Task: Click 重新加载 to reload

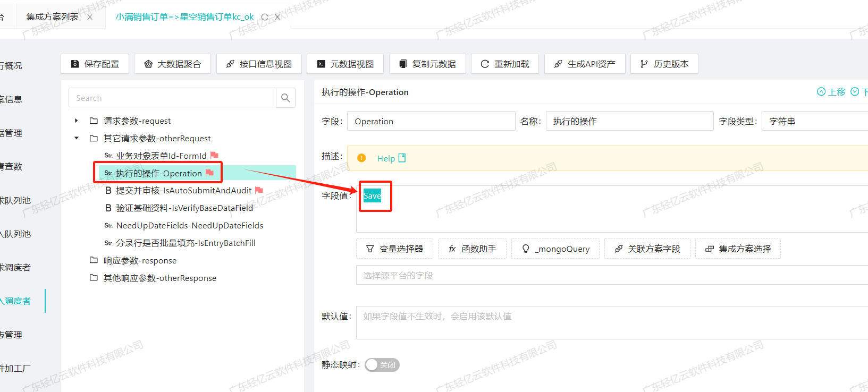Action: click(505, 64)
